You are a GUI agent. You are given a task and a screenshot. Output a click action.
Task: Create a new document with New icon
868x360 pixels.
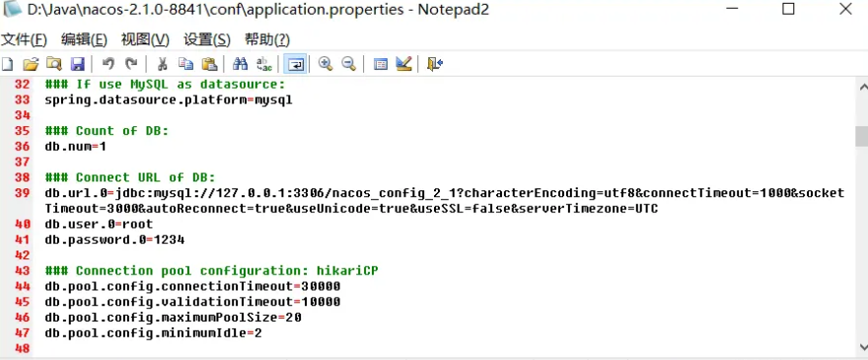[x=7, y=64]
